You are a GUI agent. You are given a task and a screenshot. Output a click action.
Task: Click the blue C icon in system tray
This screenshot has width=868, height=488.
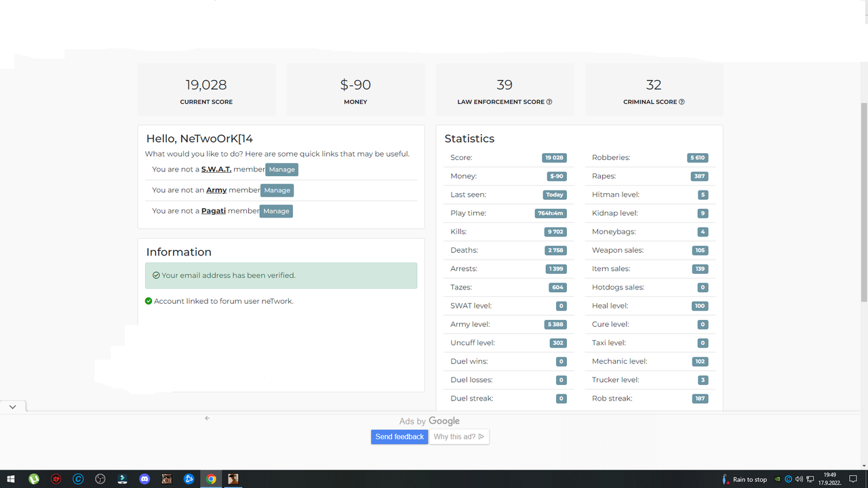[789, 479]
